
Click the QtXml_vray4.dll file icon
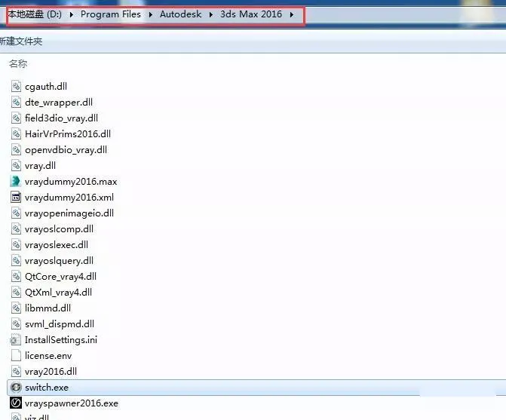point(16,292)
